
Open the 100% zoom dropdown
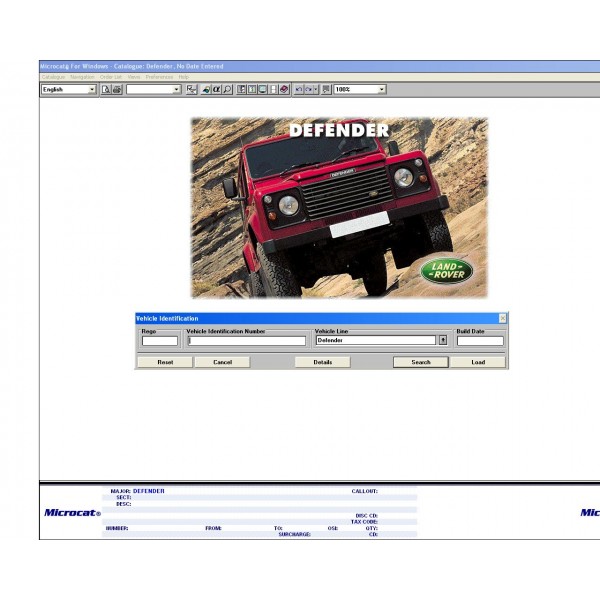[382, 90]
